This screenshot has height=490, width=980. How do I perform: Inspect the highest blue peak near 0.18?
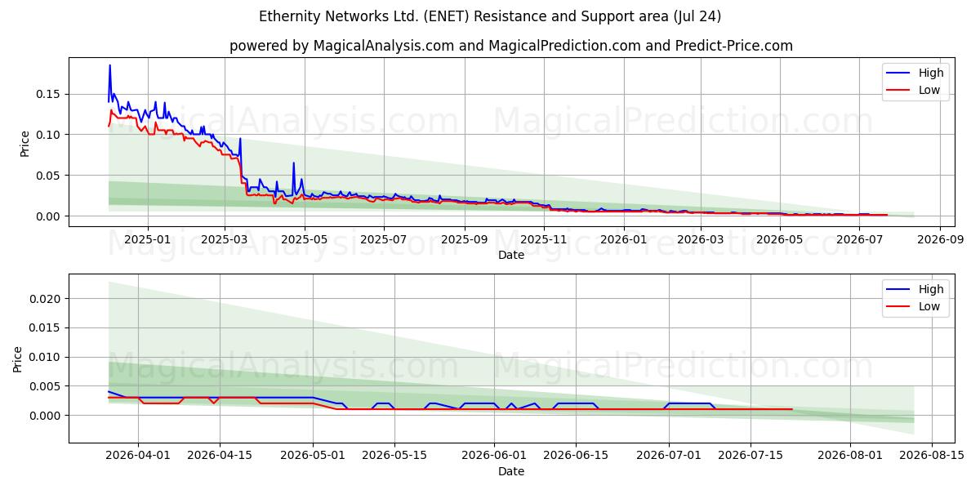click(x=109, y=65)
